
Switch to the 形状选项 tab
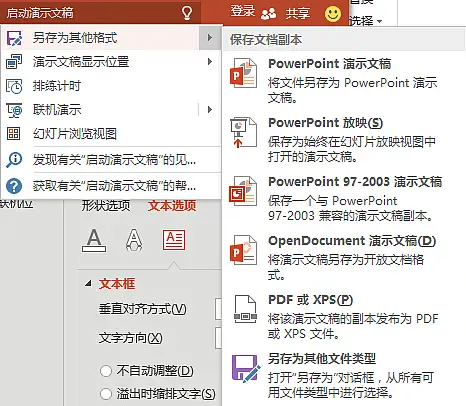click(x=106, y=205)
